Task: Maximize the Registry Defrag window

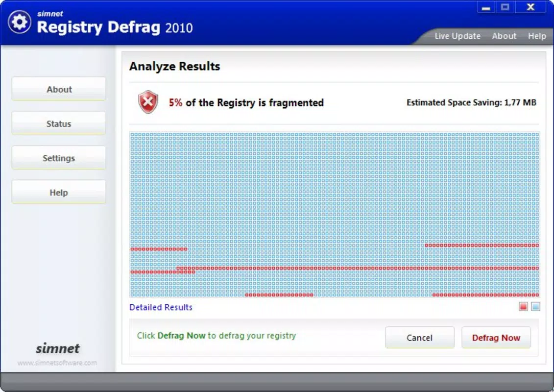Action: coord(505,7)
